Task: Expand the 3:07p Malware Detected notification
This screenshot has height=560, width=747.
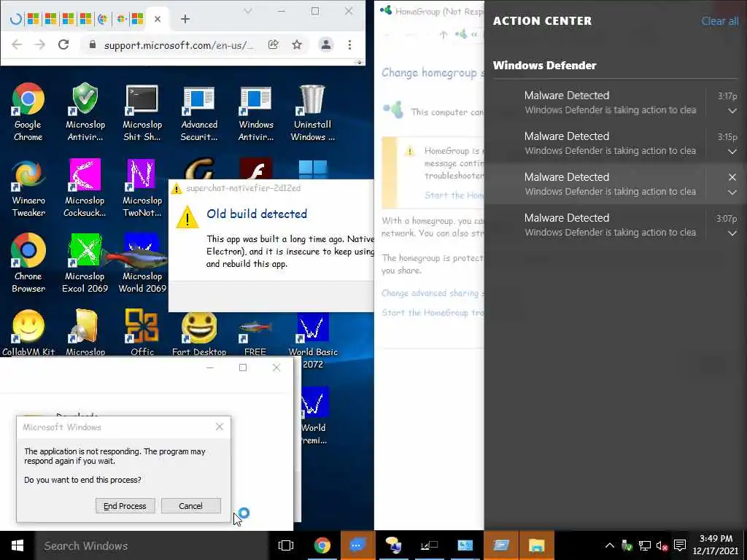Action: [732, 233]
